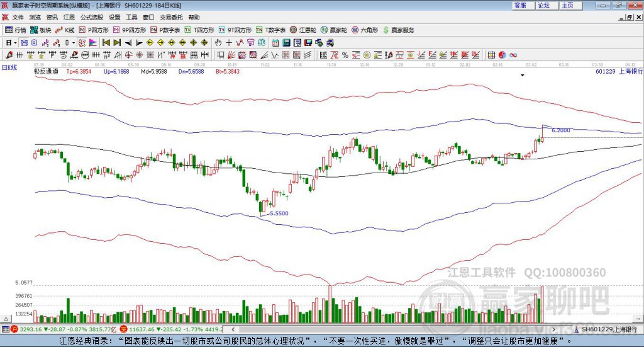
Task: Open the 公式选股 menu
Action: point(92,17)
